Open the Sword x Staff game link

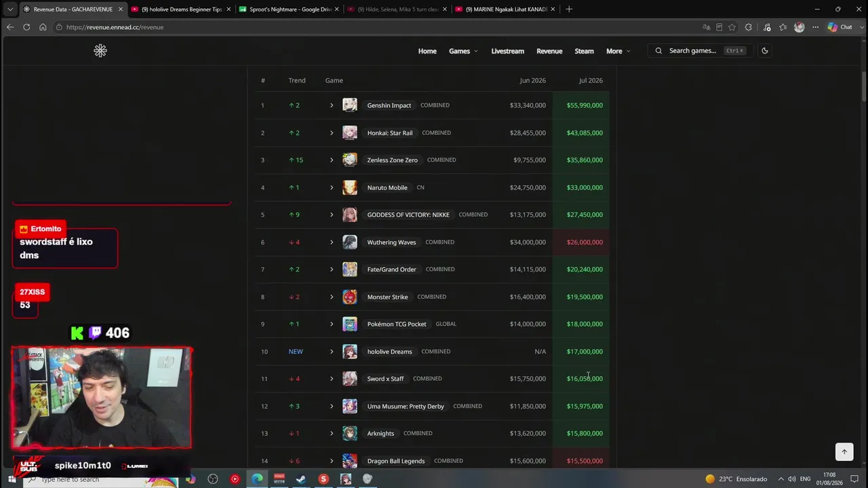coord(385,379)
